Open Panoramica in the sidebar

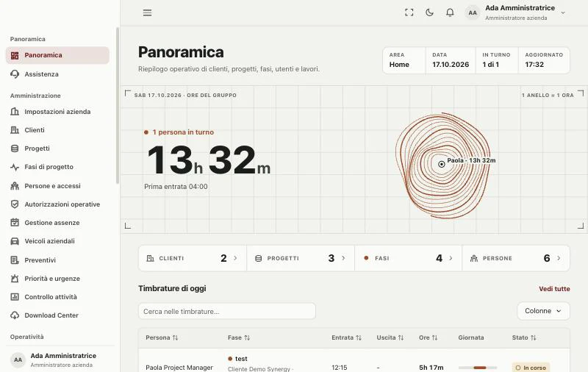57,55
